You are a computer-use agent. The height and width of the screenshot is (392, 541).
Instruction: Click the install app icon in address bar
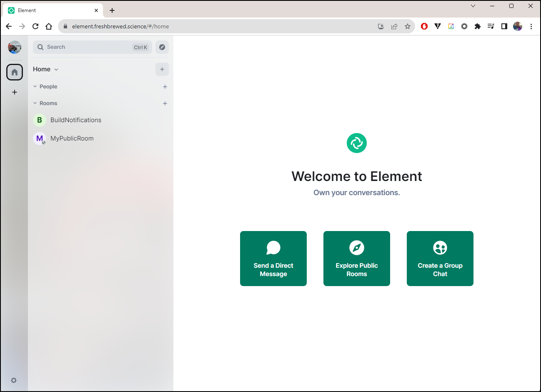(381, 26)
